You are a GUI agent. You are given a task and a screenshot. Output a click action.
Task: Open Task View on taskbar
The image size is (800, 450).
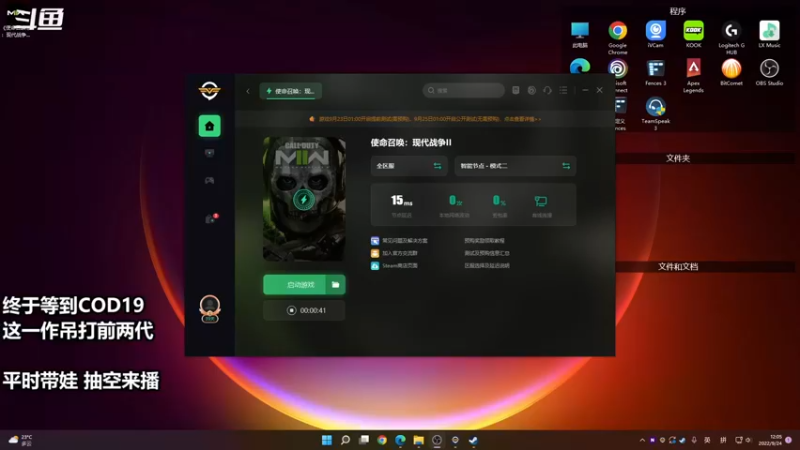coord(364,440)
